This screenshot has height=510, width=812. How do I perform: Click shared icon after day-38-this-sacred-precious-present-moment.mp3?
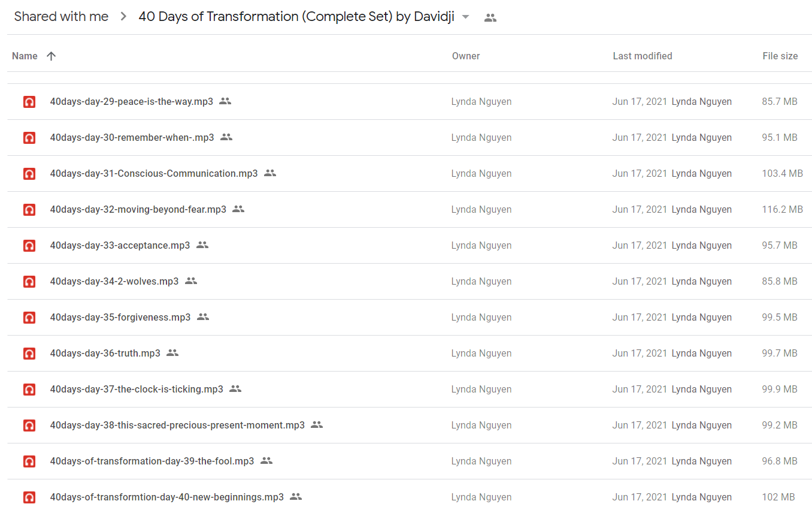[x=317, y=425]
